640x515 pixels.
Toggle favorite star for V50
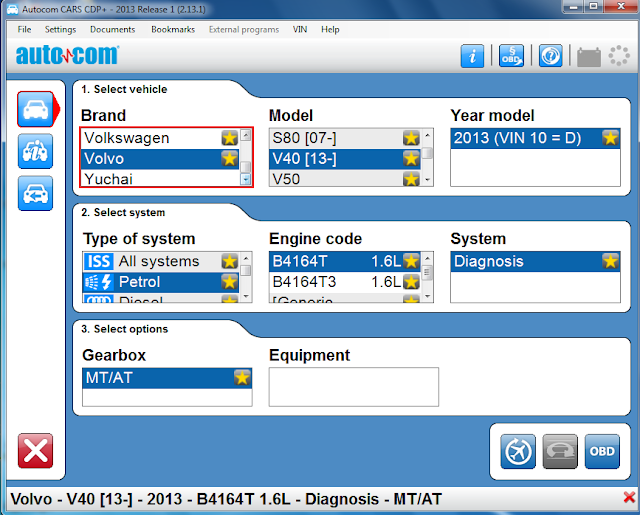[x=411, y=179]
